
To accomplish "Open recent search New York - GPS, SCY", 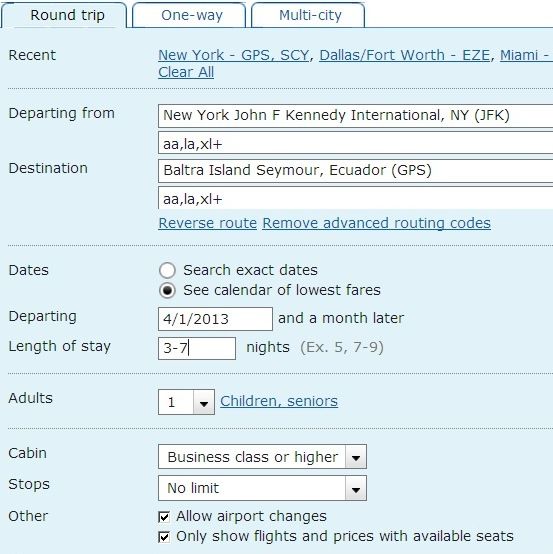I will (x=234, y=55).
